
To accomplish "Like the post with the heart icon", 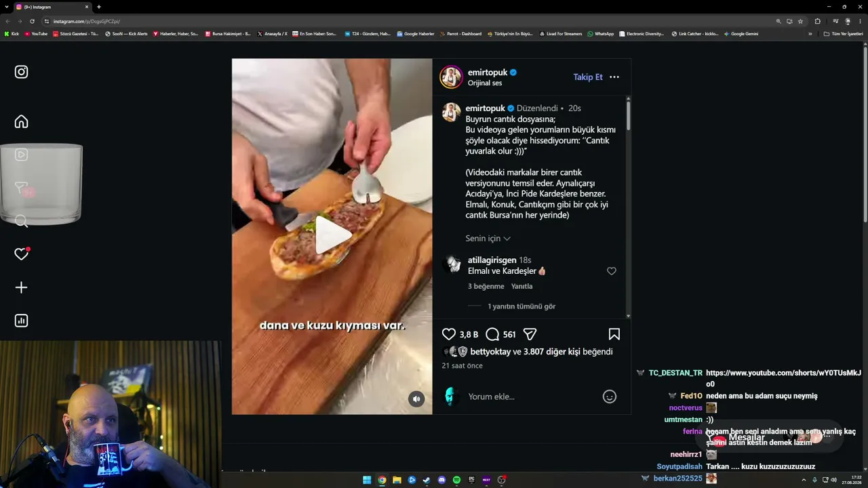I will click(449, 334).
